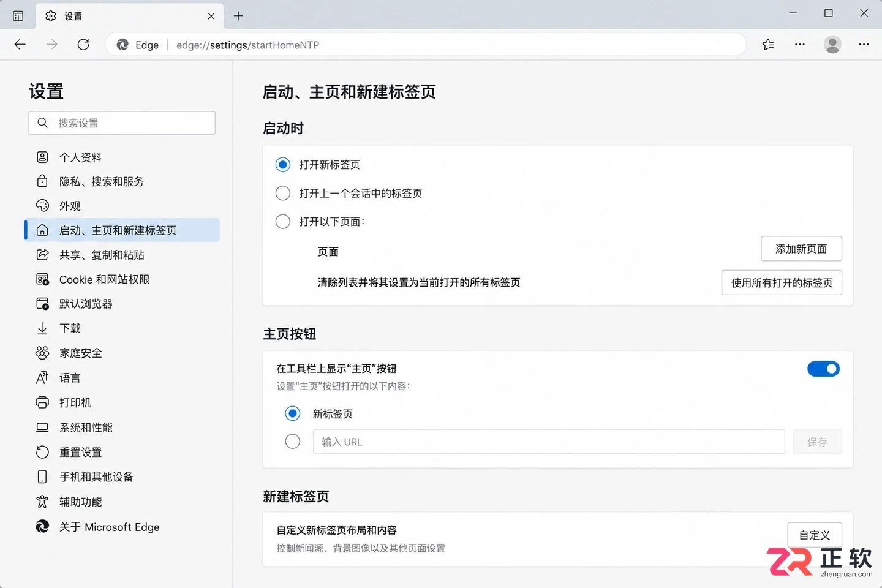Image resolution: width=882 pixels, height=588 pixels.
Task: Click the home icon for 启动、主页和新建标签页
Action: pos(42,230)
